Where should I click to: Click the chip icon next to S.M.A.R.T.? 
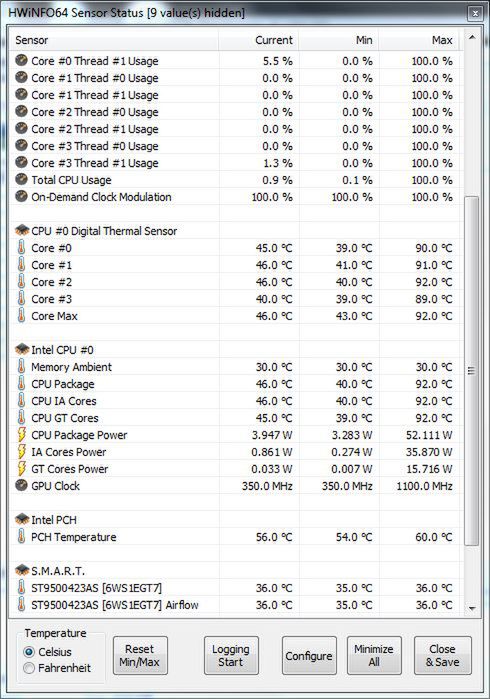(x=22, y=570)
